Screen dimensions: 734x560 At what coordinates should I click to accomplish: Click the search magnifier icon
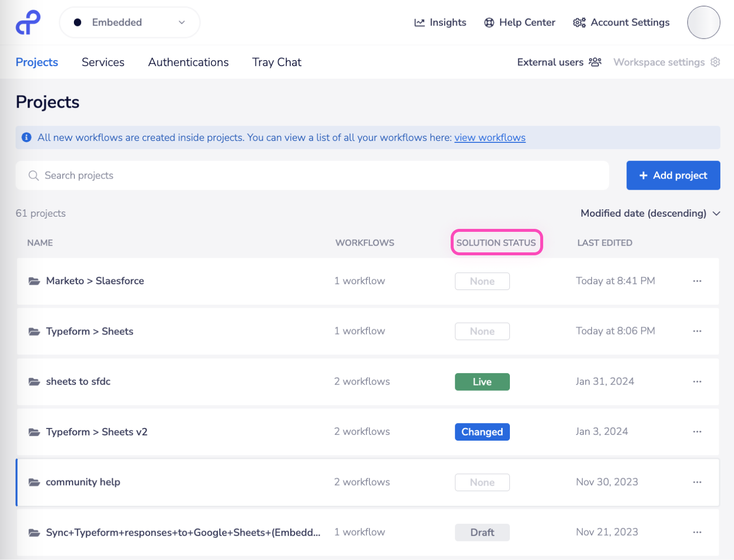click(33, 176)
